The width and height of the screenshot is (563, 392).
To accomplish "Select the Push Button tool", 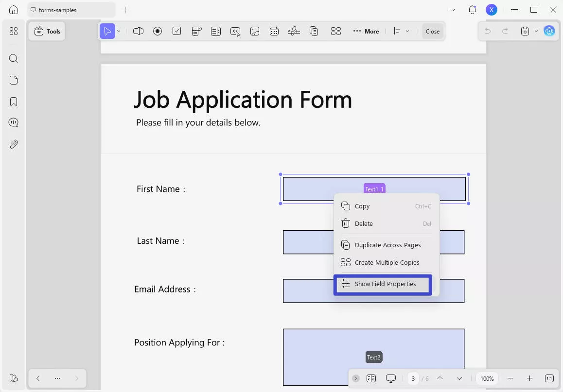I will (235, 31).
